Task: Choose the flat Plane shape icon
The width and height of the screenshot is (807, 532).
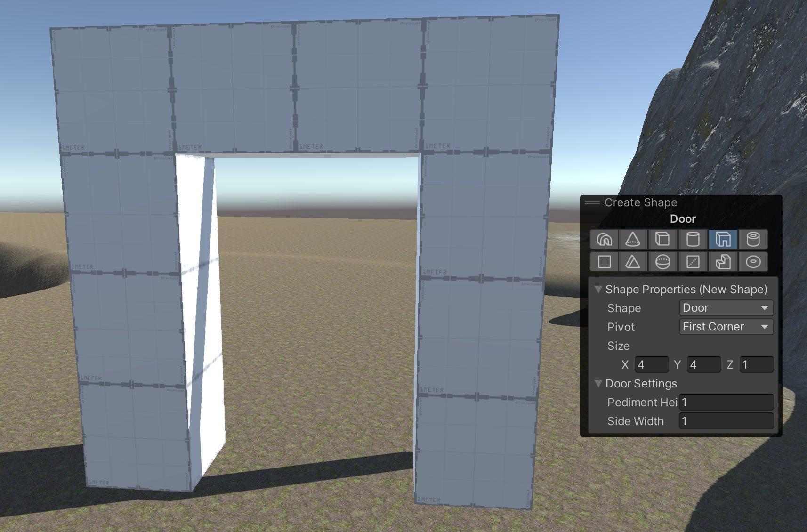Action: click(x=604, y=262)
